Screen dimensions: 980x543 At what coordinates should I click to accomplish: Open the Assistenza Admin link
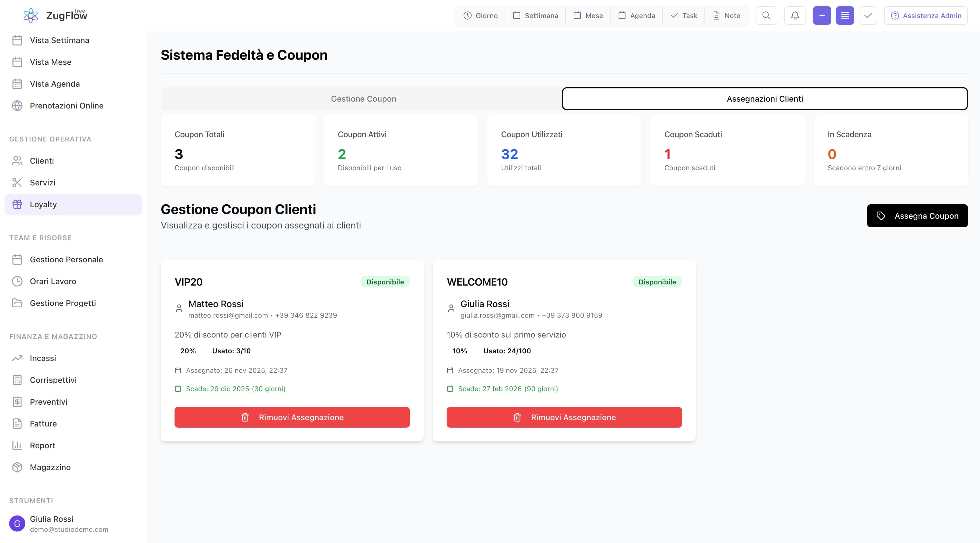(925, 15)
